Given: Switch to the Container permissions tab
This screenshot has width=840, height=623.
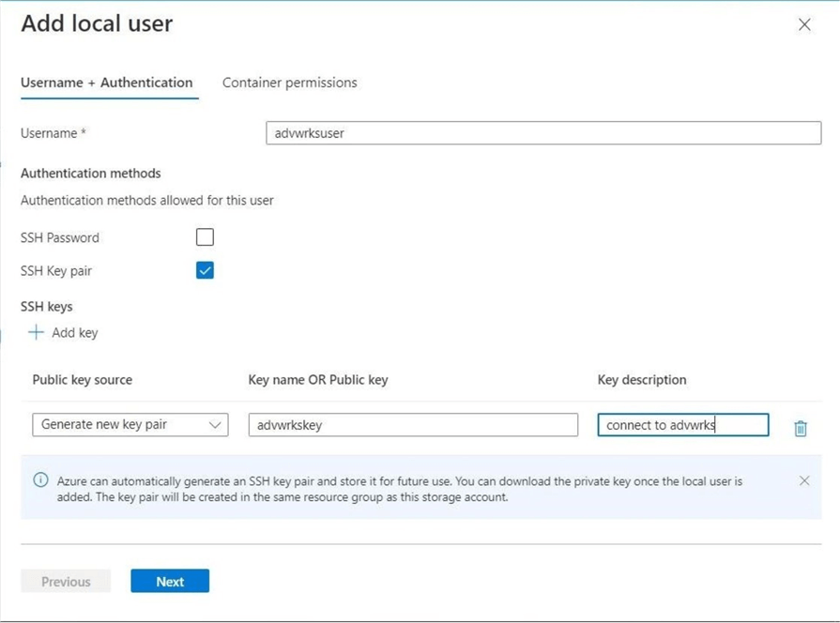Looking at the screenshot, I should point(289,83).
